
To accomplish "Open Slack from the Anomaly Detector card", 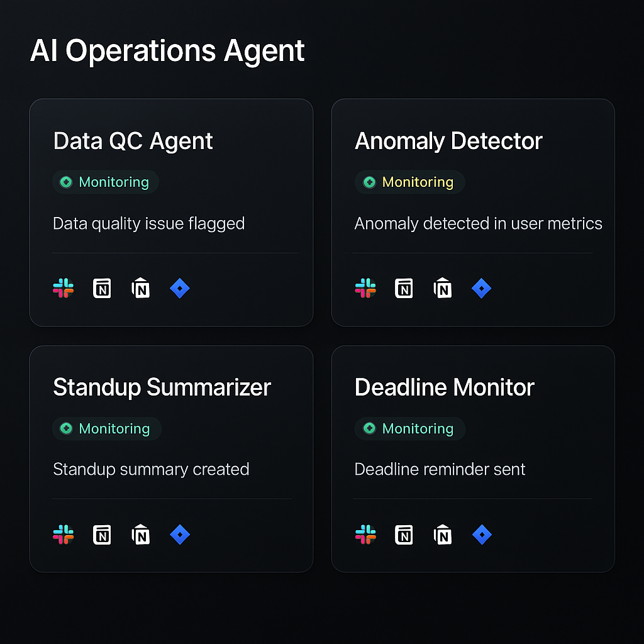I will [x=365, y=289].
